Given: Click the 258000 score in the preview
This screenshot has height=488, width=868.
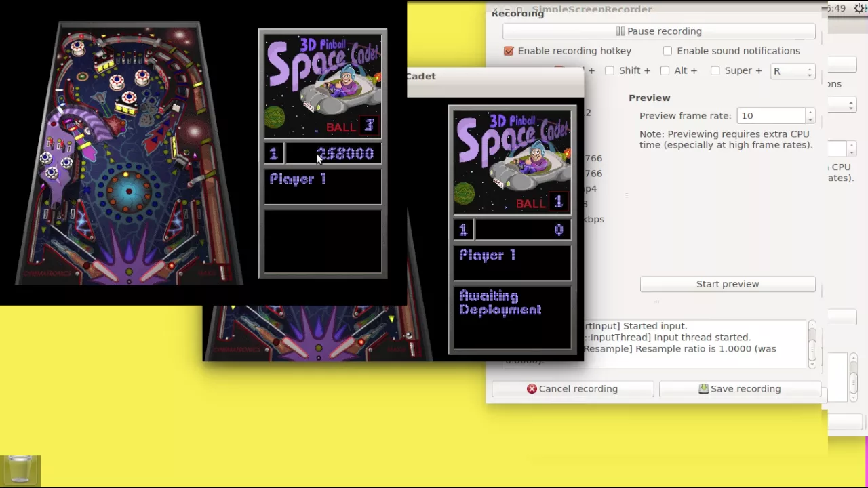Looking at the screenshot, I should click(x=346, y=154).
